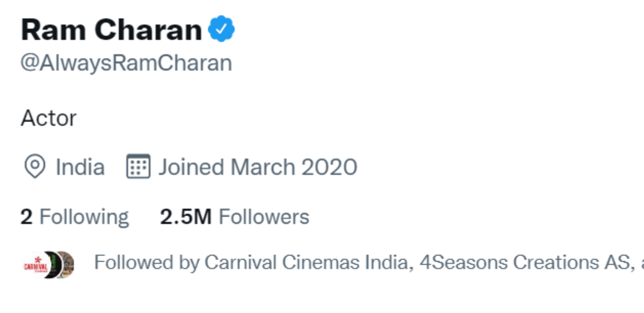Image resolution: width=644 pixels, height=313 pixels.
Task: Click the number 2 following count
Action: (26, 217)
